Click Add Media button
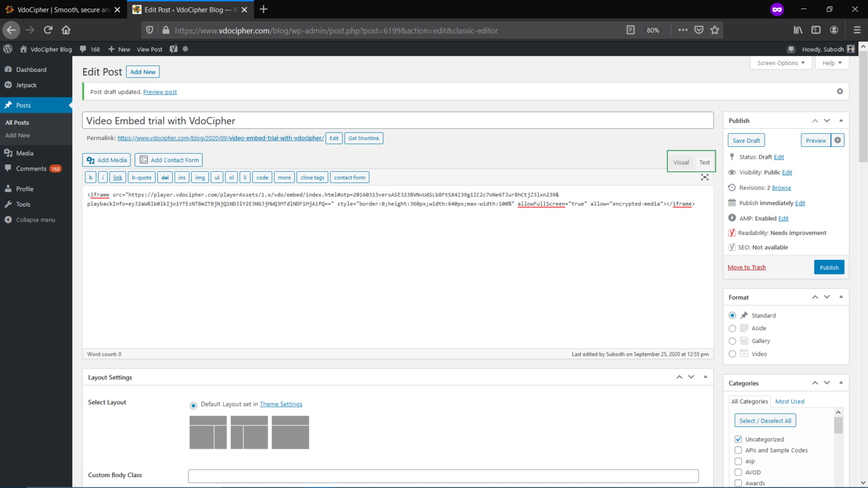Image resolution: width=868 pixels, height=488 pixels. click(106, 160)
